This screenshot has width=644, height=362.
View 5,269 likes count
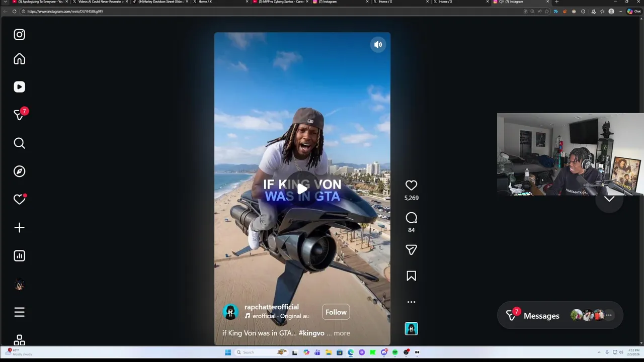point(411,198)
